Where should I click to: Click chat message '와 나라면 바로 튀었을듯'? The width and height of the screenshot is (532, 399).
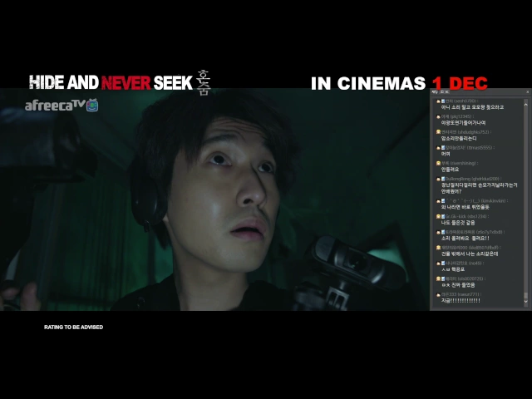(x=465, y=207)
